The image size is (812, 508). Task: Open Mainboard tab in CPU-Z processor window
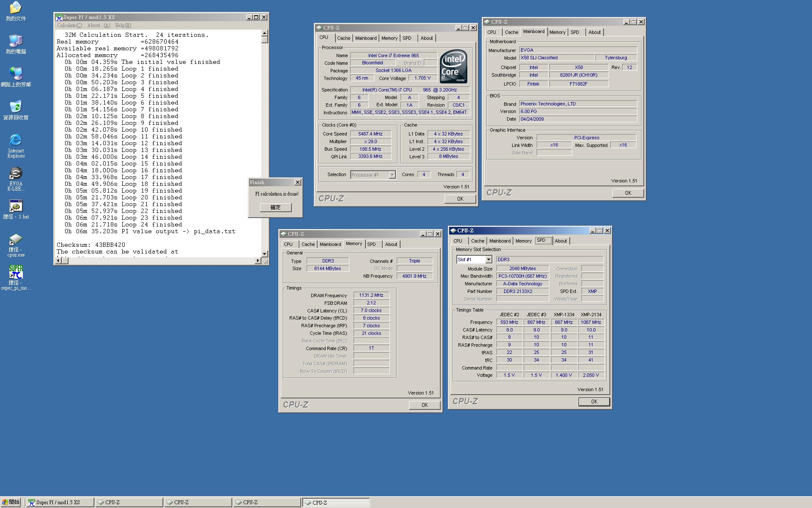coord(365,38)
